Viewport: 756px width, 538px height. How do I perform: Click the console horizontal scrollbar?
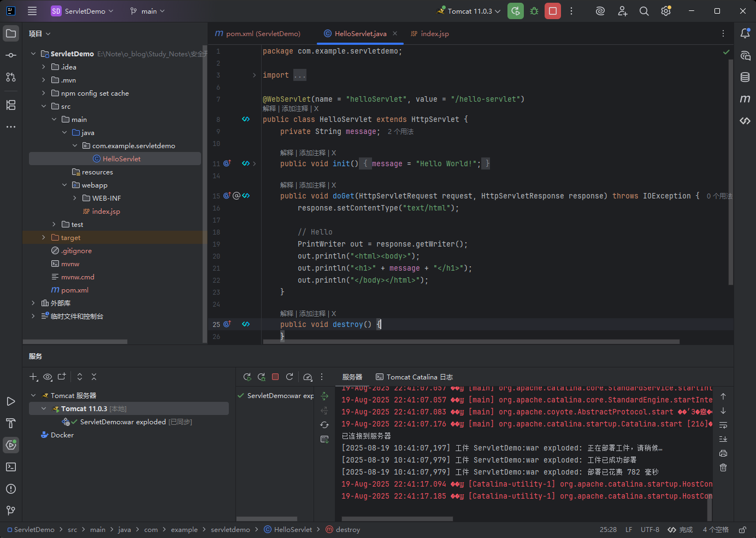click(397, 518)
